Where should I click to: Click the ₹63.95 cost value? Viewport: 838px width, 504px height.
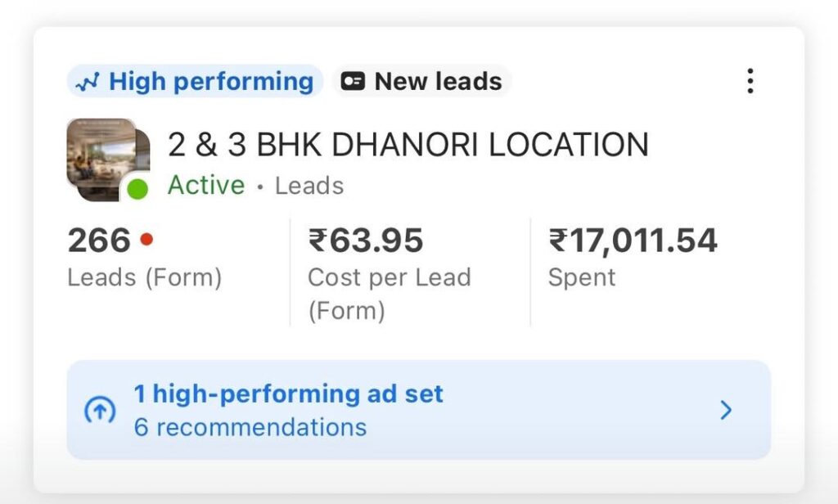(365, 241)
